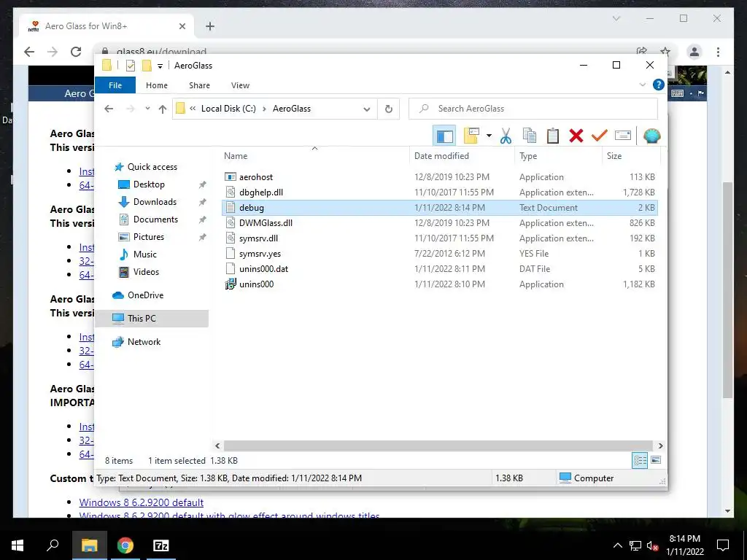
Task: Select the aerohost application file
Action: pos(439,177)
